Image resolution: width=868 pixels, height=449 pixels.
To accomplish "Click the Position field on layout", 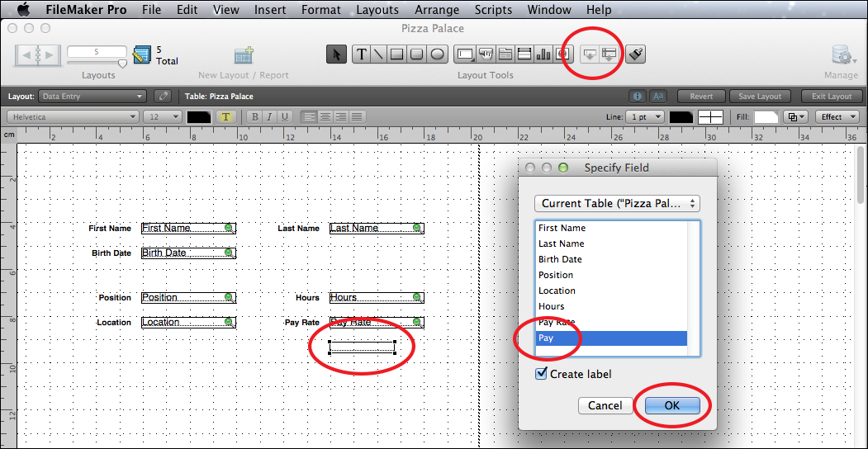I will (x=189, y=297).
